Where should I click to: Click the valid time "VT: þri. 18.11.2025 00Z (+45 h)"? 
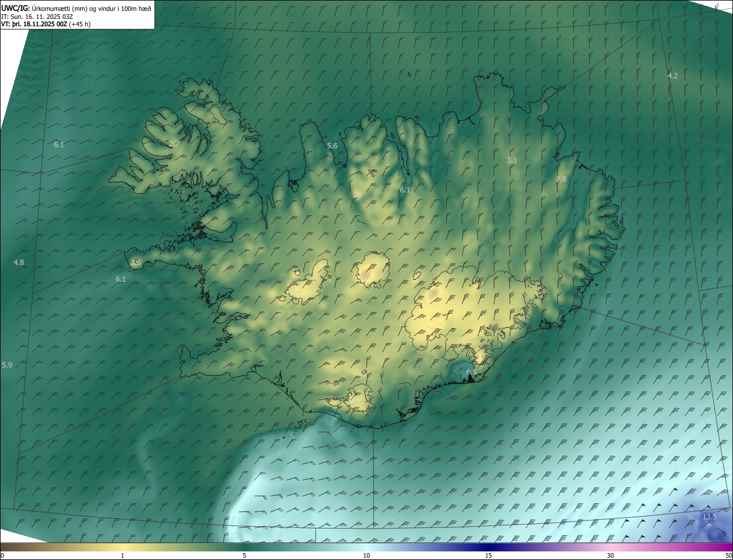click(46, 24)
